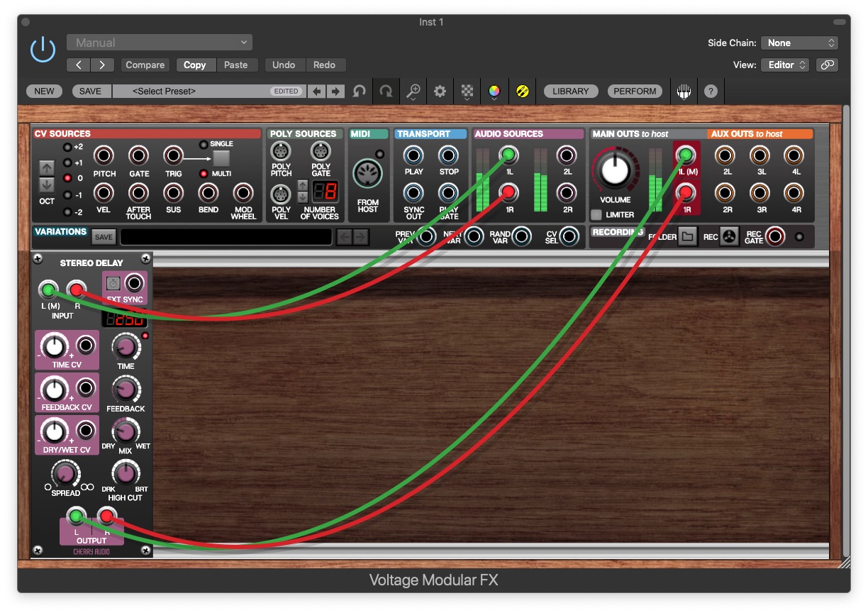This screenshot has height=613, width=868.
Task: Open the Manual preset dropdown
Action: [160, 43]
